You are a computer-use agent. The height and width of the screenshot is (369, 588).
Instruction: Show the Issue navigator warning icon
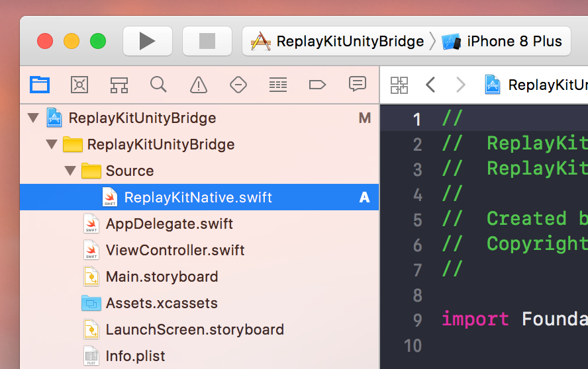199,85
